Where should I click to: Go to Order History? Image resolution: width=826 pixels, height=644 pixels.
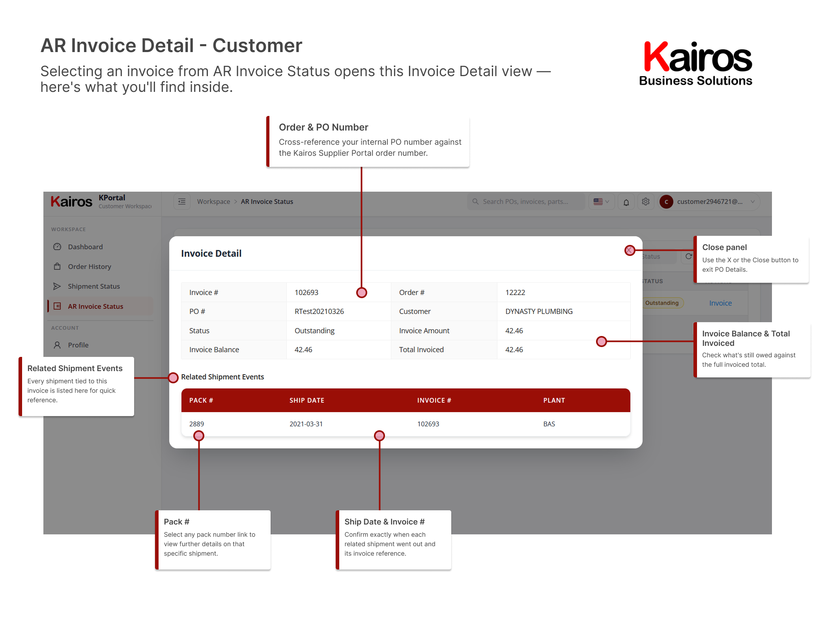click(x=100, y=267)
